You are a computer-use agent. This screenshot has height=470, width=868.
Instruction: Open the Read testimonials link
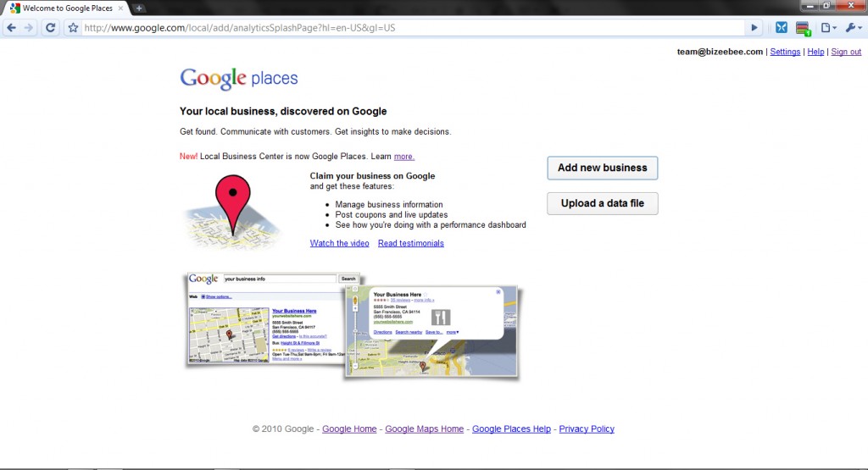pos(411,243)
